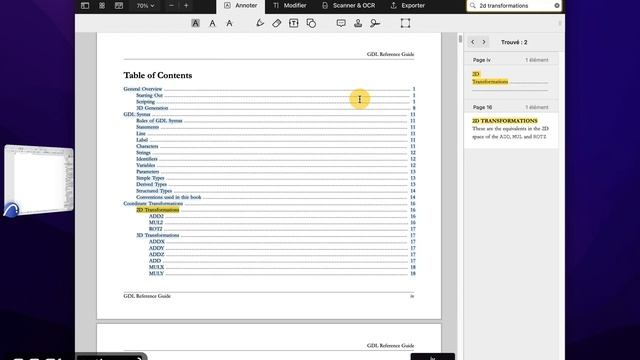Viewport: 640px width, 360px height.
Task: Select the eraser tool
Action: coord(277,23)
